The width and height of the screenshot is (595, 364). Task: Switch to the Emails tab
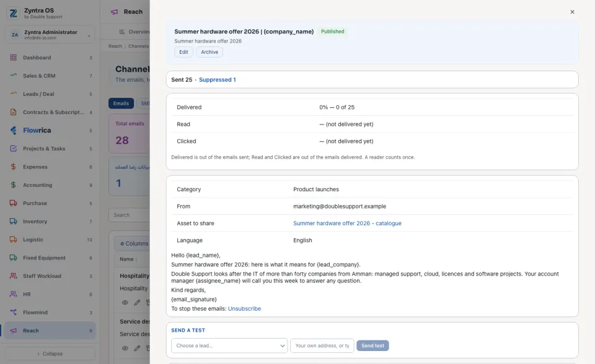point(121,103)
